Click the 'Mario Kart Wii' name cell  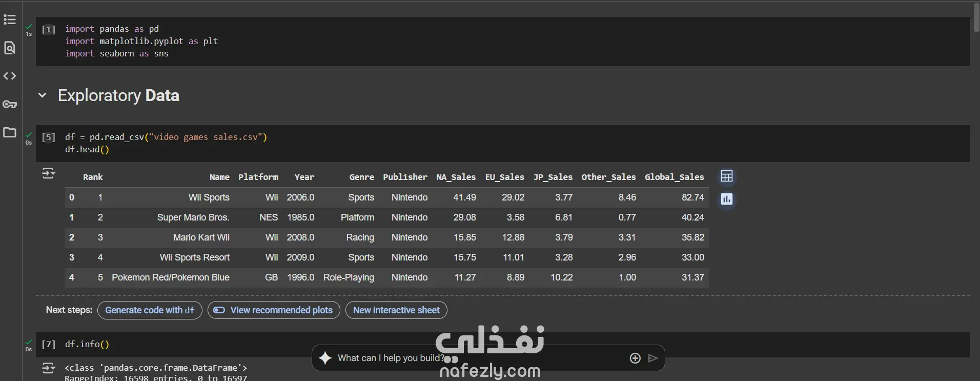tap(201, 237)
